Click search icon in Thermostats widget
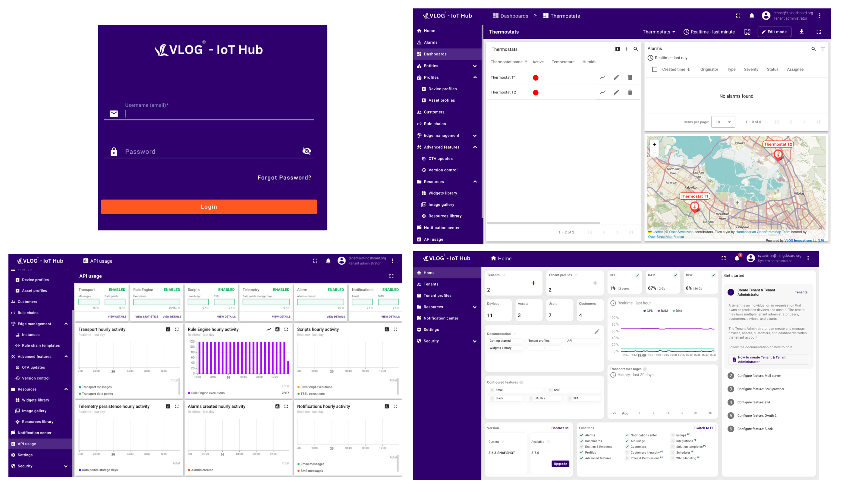868x488 pixels. click(x=636, y=49)
